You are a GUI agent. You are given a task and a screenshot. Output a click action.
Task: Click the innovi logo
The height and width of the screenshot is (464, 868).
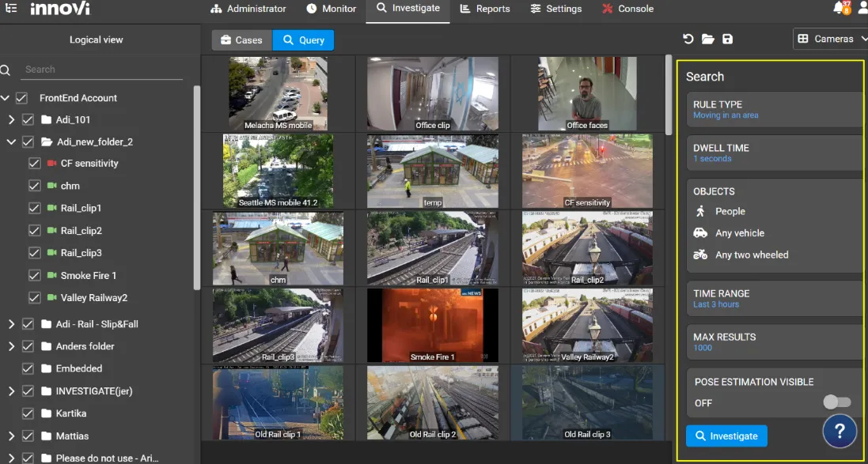(x=60, y=8)
